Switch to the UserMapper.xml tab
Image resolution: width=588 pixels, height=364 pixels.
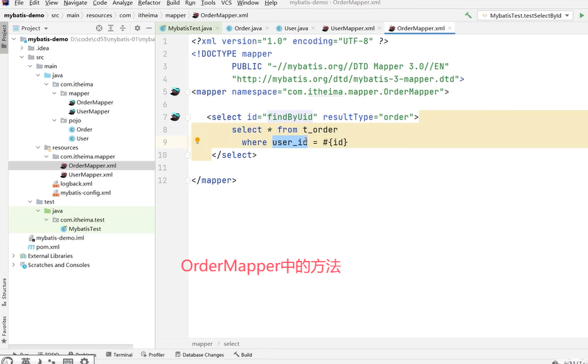tap(352, 28)
